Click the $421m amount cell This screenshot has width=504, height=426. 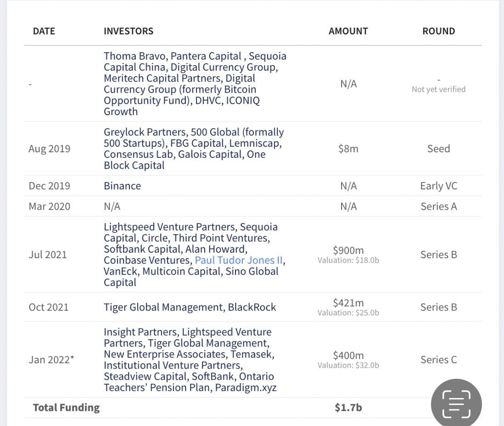point(348,303)
